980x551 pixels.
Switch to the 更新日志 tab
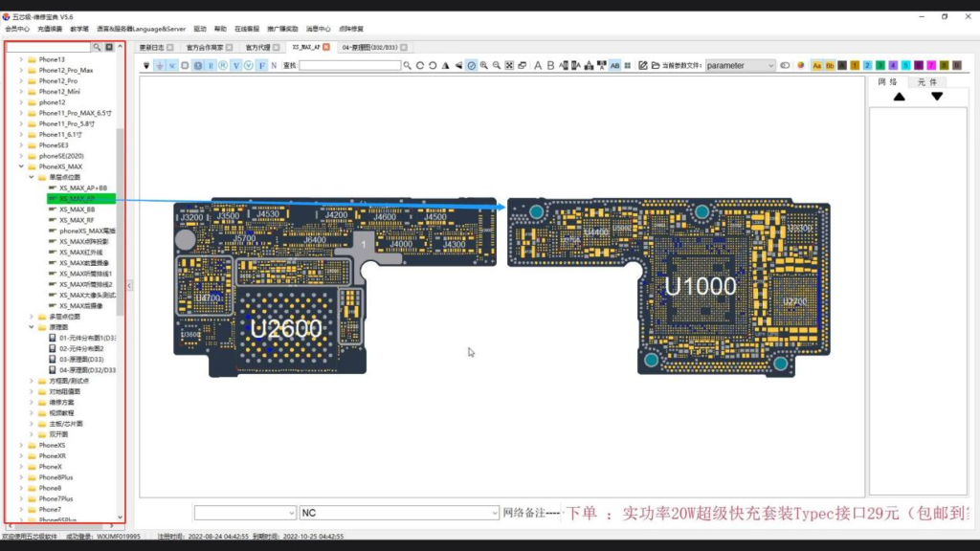(152, 48)
